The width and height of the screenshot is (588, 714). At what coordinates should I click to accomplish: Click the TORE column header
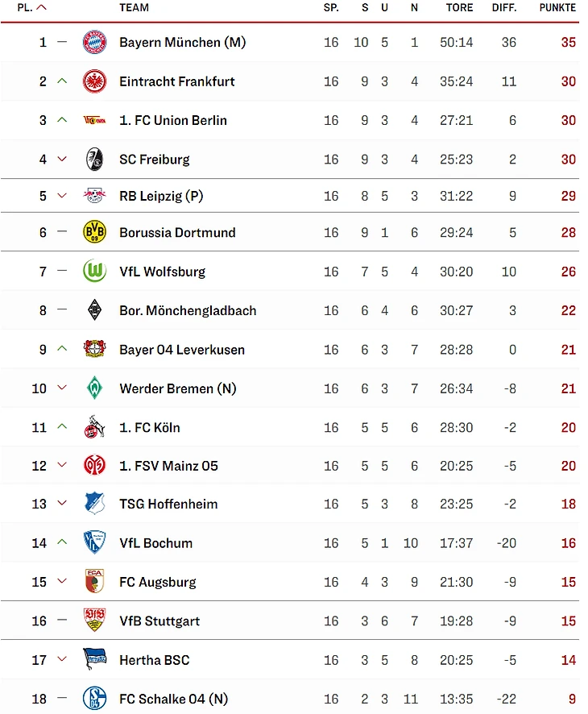coord(459,7)
